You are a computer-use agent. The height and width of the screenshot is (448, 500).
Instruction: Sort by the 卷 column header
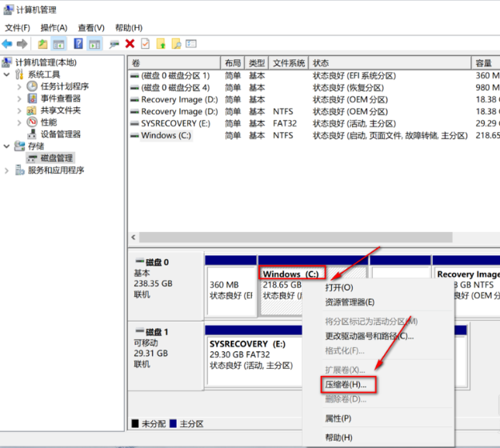[x=174, y=63]
